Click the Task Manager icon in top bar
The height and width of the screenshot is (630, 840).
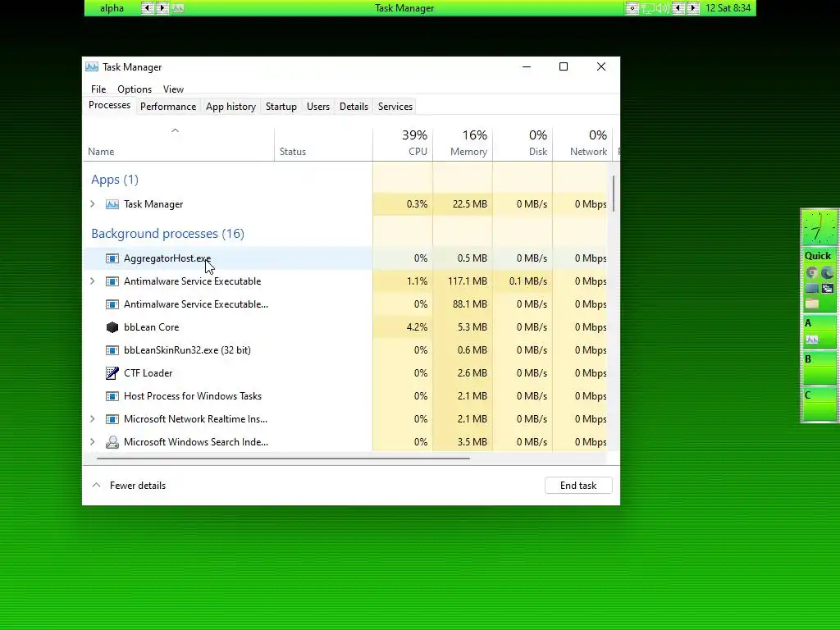click(x=178, y=8)
